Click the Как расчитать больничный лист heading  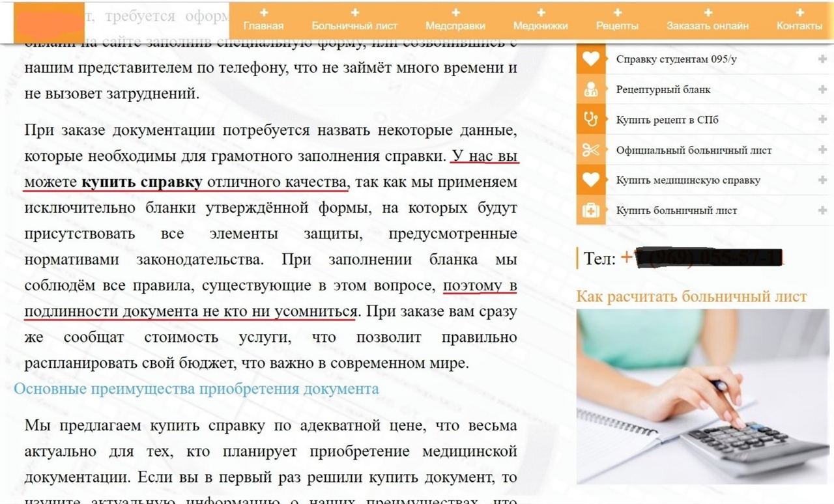coord(692,297)
